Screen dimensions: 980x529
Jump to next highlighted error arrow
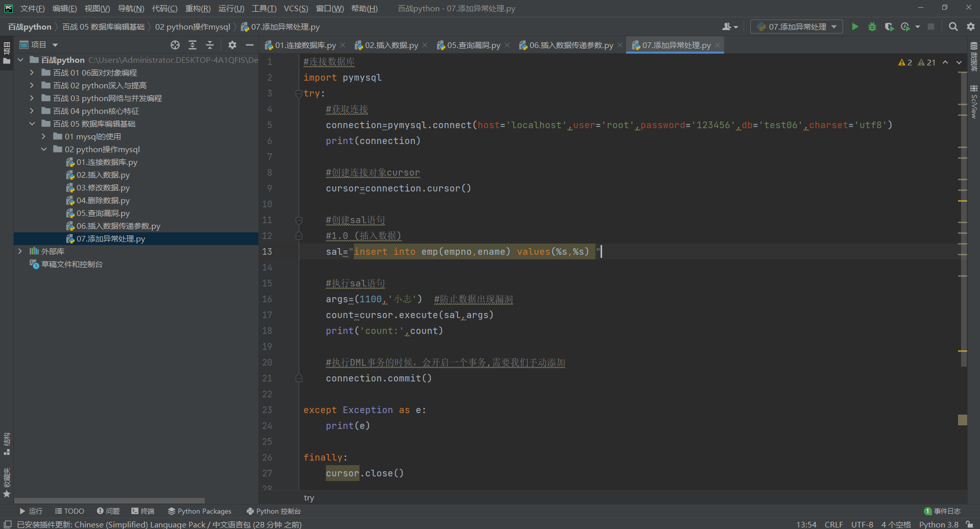click(959, 62)
